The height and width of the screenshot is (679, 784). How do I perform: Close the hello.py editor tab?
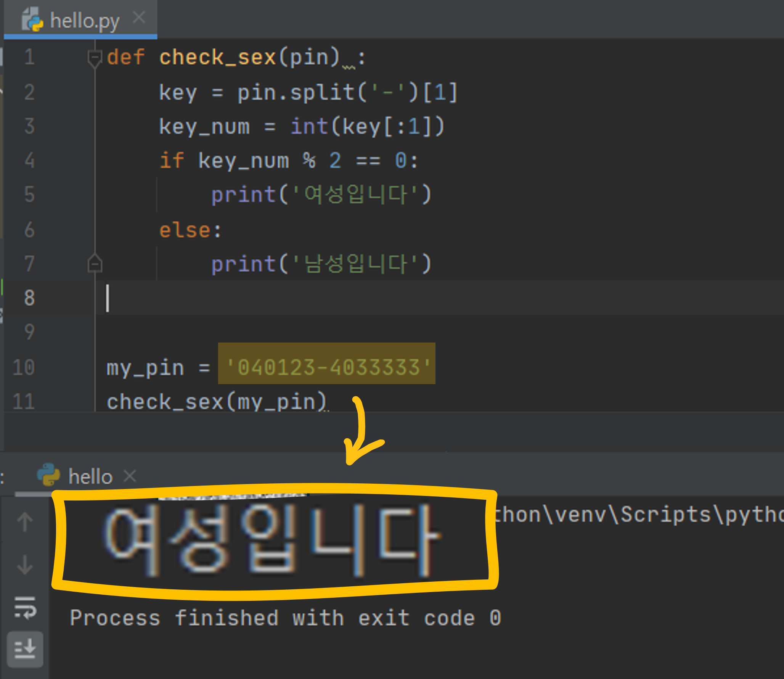[x=139, y=18]
